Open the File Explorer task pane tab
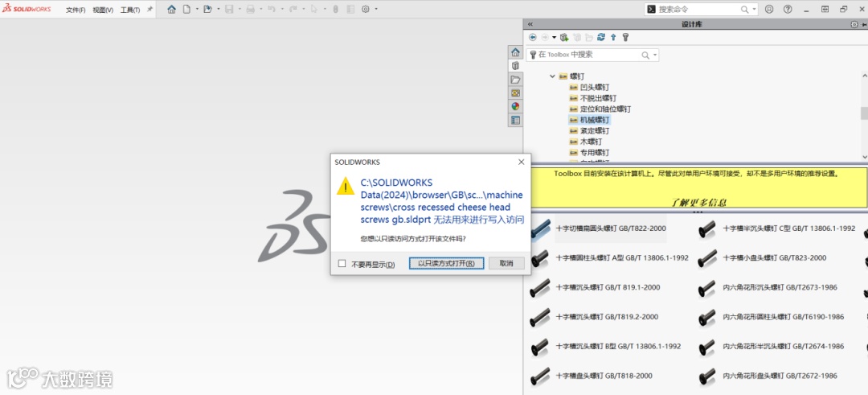The image size is (868, 395). [515, 79]
